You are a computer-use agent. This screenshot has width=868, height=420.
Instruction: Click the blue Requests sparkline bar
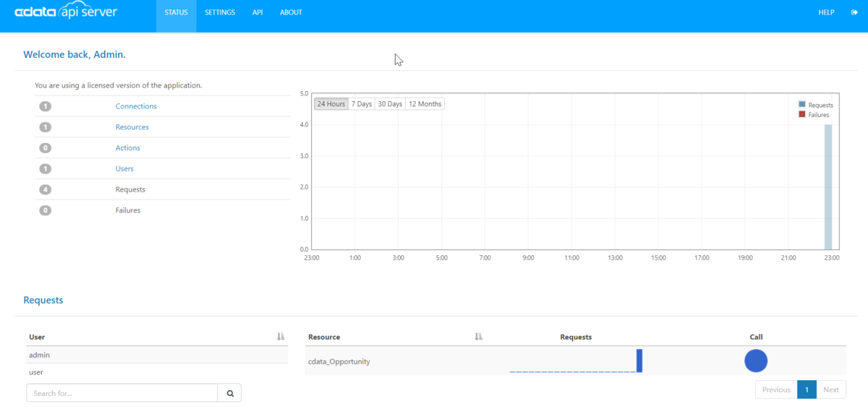(x=639, y=361)
